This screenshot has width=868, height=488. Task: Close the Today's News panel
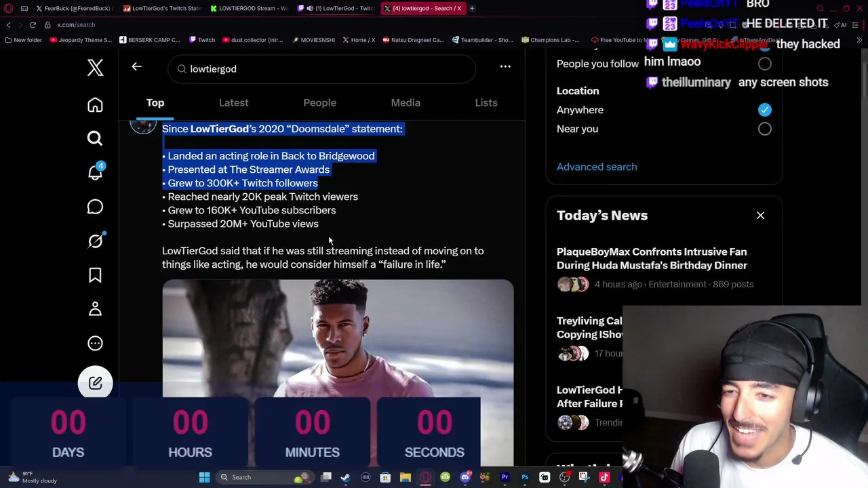tap(760, 216)
